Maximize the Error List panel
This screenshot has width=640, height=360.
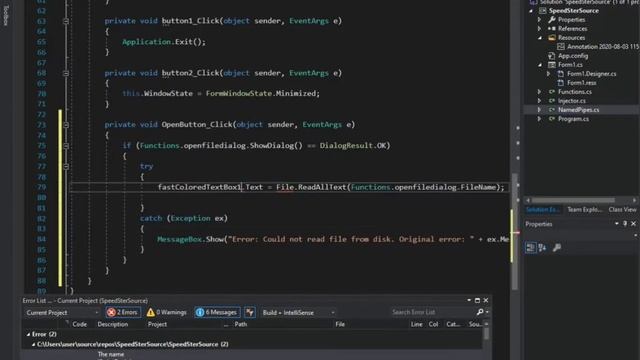pos(477,300)
